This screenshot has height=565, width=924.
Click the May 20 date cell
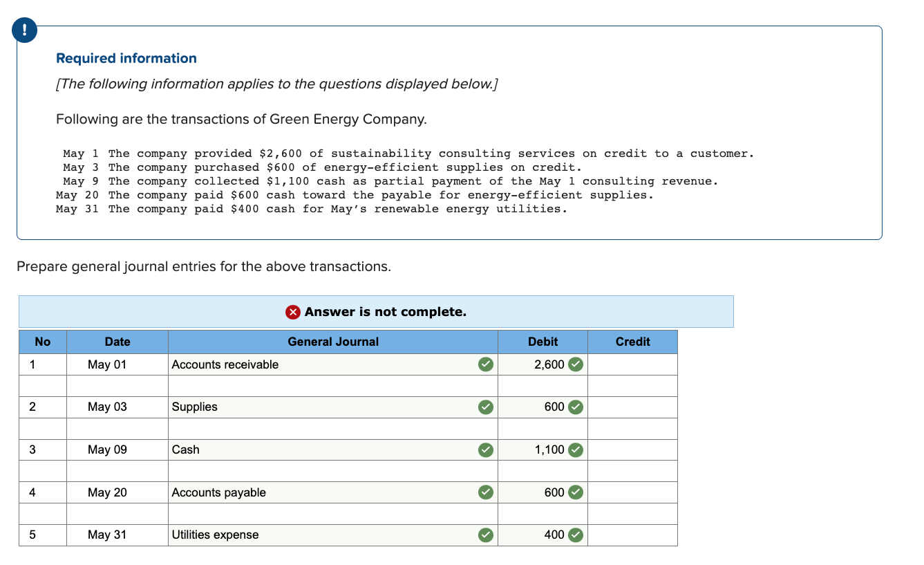(117, 492)
